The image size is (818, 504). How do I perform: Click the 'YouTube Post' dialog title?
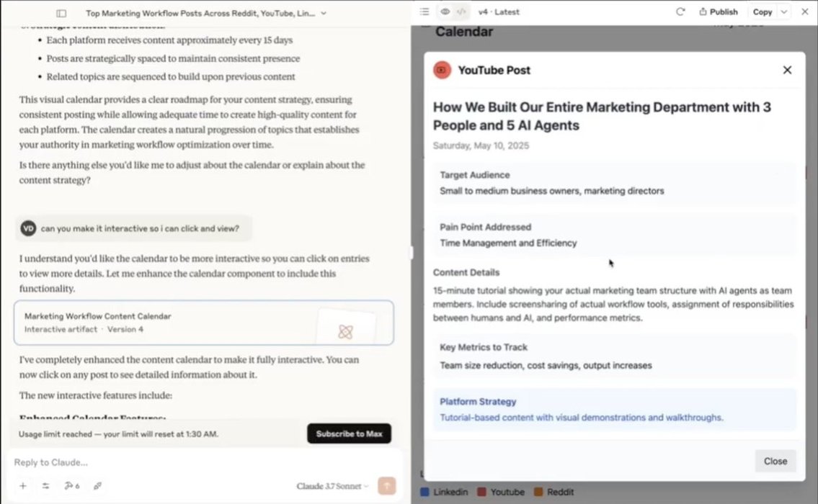(x=494, y=70)
